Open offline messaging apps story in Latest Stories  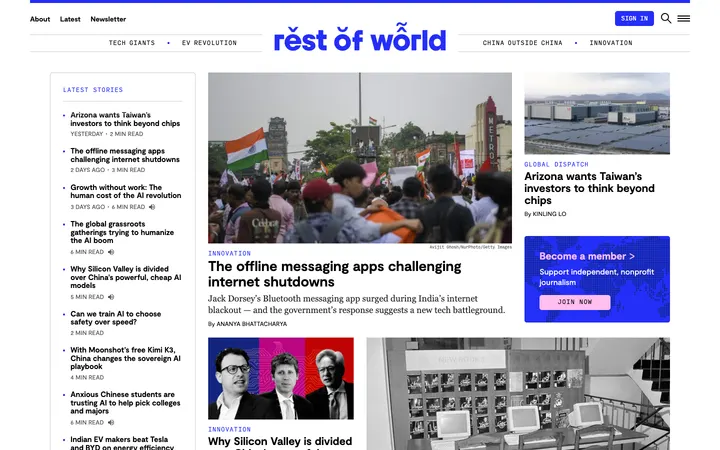[x=125, y=155]
